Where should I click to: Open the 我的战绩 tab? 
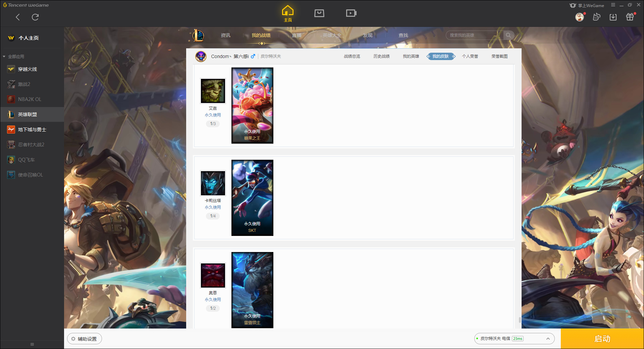click(x=261, y=35)
